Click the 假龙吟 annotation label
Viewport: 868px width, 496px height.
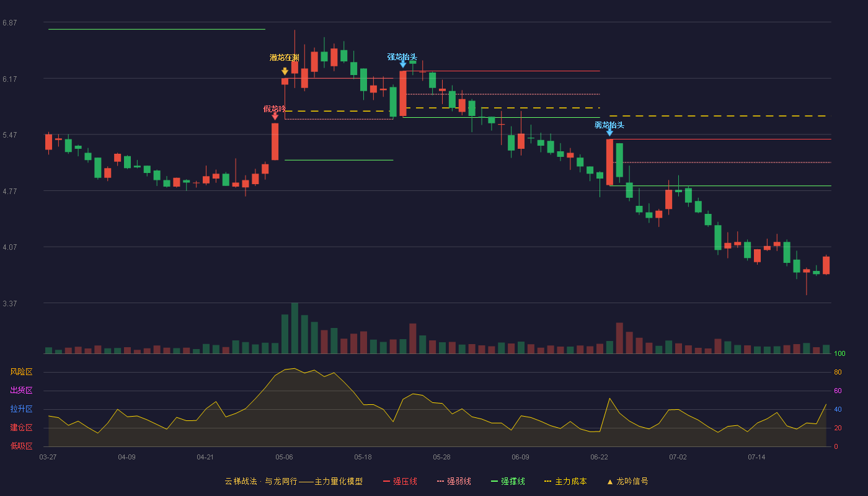pyautogui.click(x=275, y=109)
